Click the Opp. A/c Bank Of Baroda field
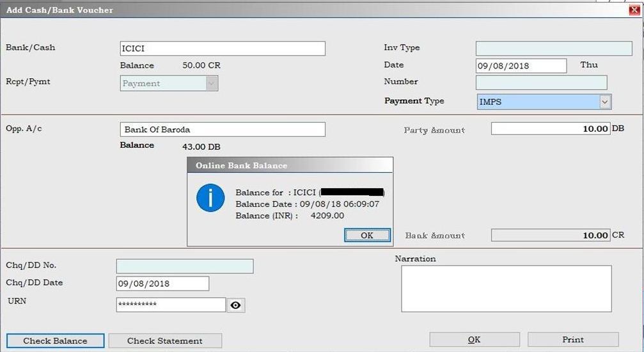 (x=223, y=129)
